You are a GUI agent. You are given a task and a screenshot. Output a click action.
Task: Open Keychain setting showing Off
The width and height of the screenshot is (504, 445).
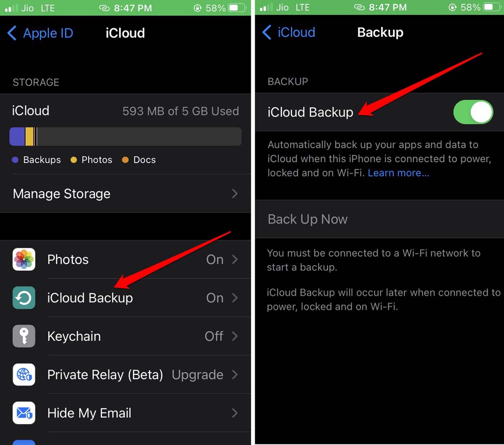click(x=125, y=336)
